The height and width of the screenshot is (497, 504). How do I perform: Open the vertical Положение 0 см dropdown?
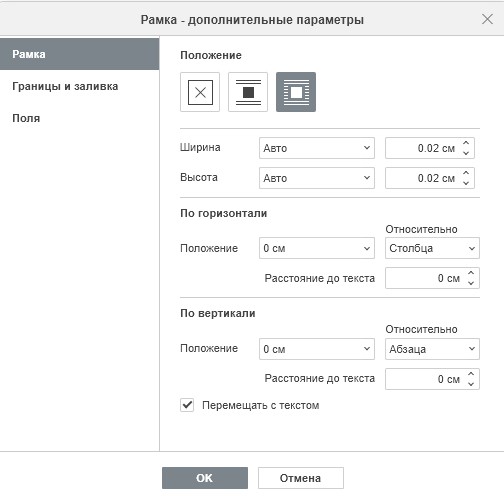click(x=317, y=349)
